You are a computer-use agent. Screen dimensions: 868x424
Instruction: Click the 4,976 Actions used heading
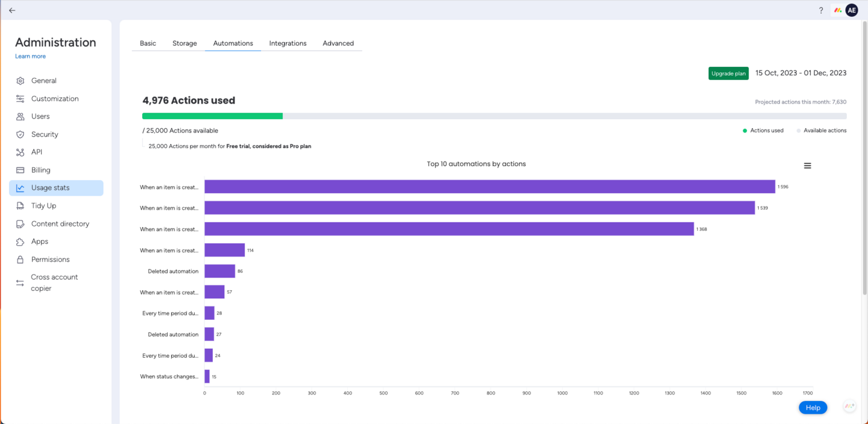(x=189, y=101)
